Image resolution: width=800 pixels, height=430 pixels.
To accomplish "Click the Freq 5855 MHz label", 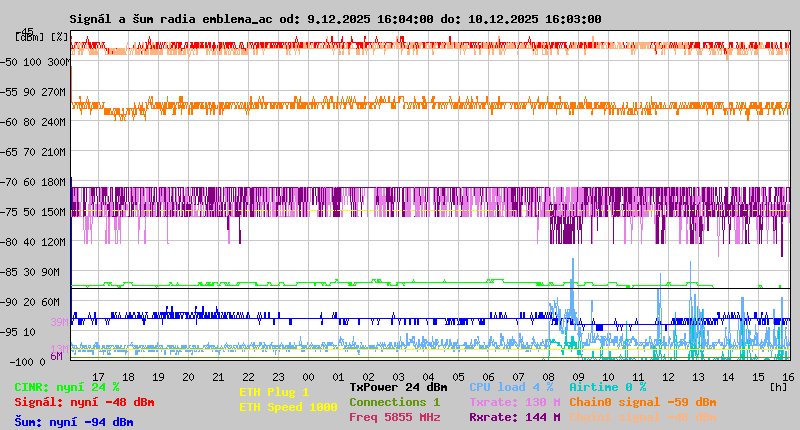I will click(394, 417).
